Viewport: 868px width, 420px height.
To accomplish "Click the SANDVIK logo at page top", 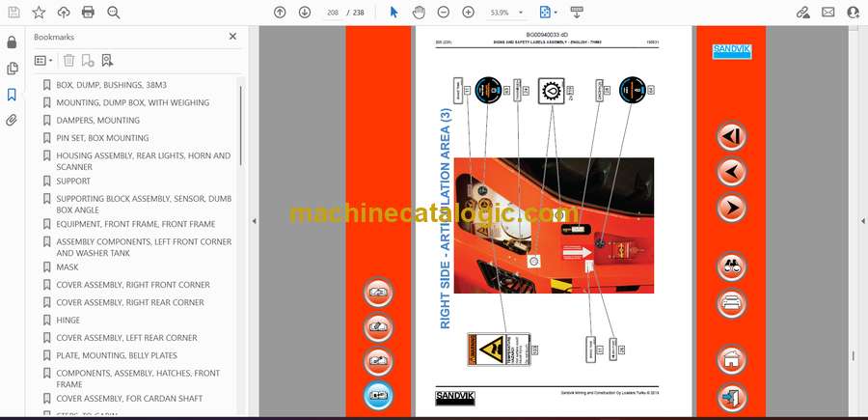I will [x=731, y=50].
